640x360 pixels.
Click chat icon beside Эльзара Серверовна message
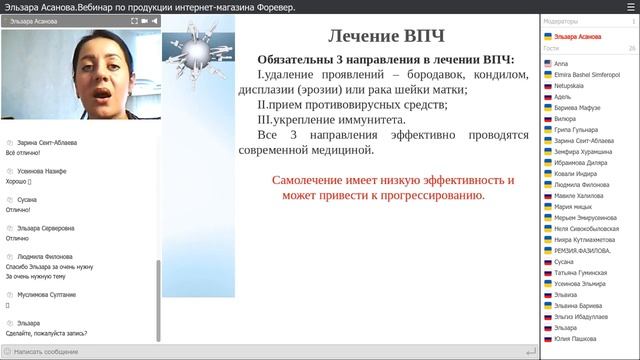[10, 229]
